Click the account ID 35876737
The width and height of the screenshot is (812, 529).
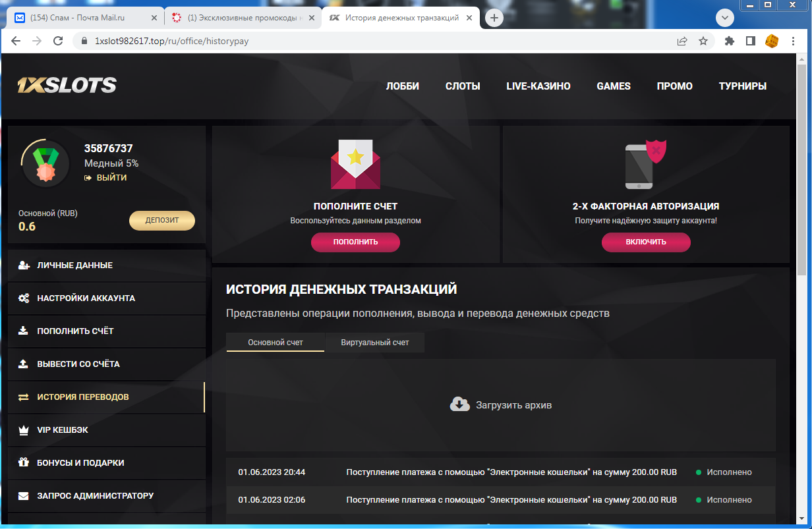(109, 149)
